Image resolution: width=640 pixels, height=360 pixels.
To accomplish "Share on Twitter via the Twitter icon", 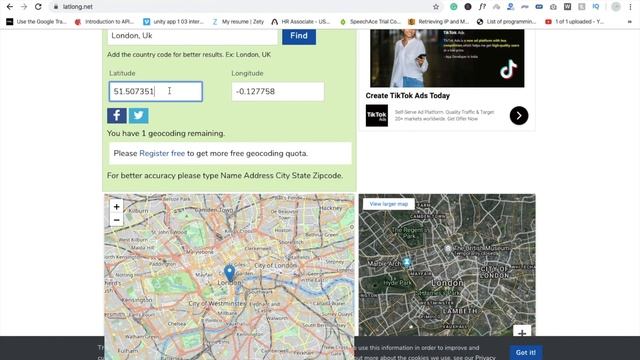I will click(139, 116).
